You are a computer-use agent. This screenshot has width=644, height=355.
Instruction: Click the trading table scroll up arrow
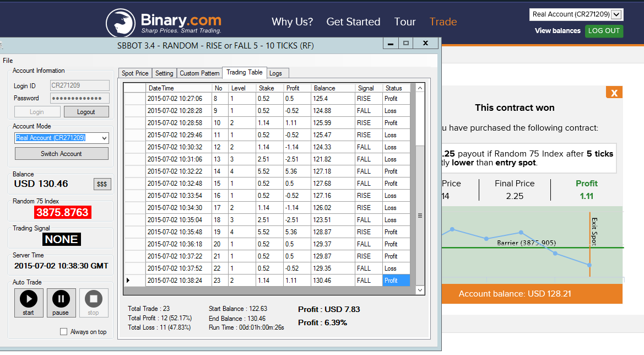coord(420,88)
